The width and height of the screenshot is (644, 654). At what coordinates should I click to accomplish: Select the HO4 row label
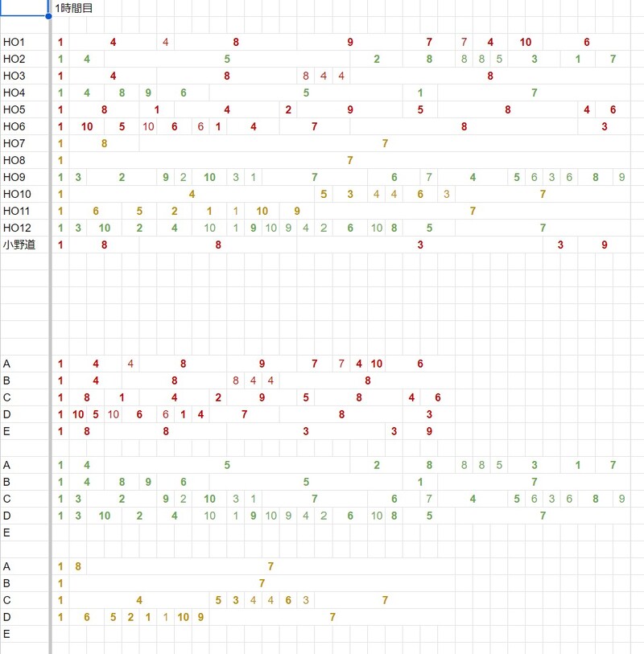pos(14,93)
